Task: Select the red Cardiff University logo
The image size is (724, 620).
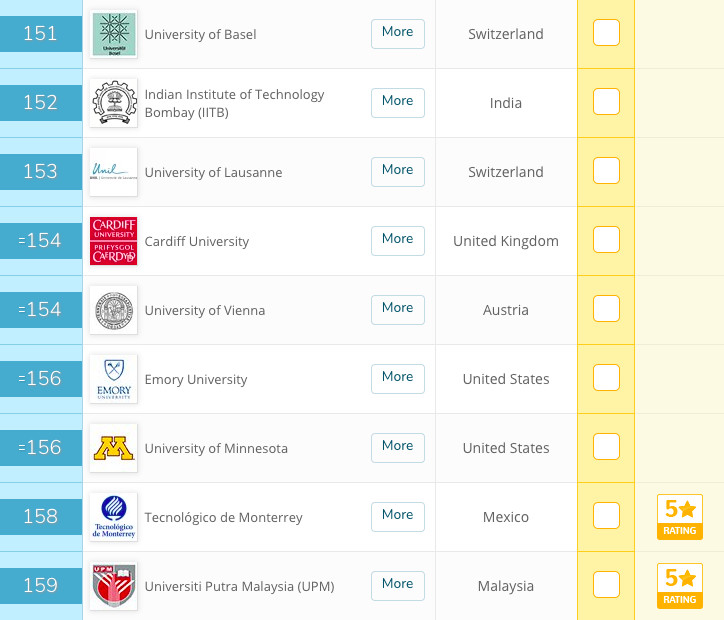Action: pos(114,241)
